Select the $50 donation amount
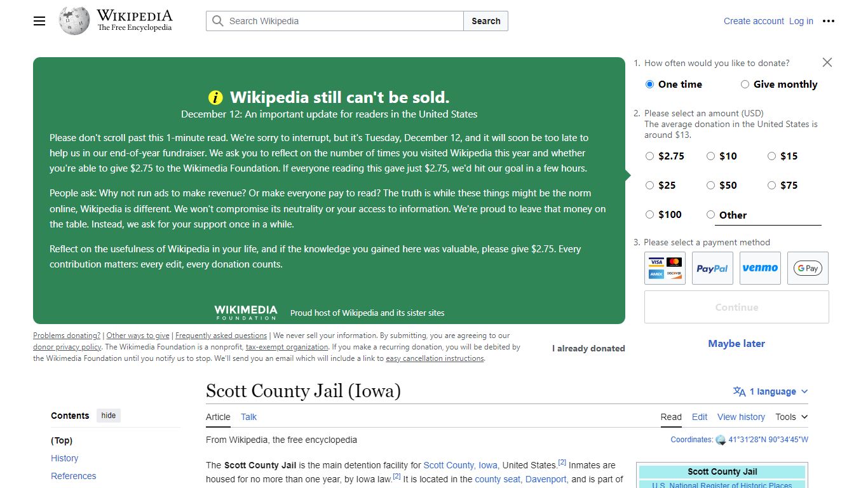This screenshot has height=488, width=868. click(710, 186)
